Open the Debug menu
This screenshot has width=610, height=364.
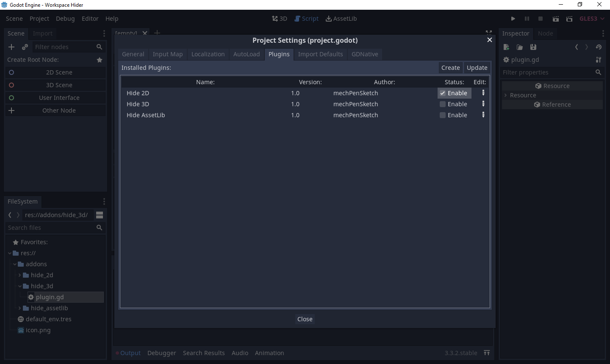click(x=65, y=19)
